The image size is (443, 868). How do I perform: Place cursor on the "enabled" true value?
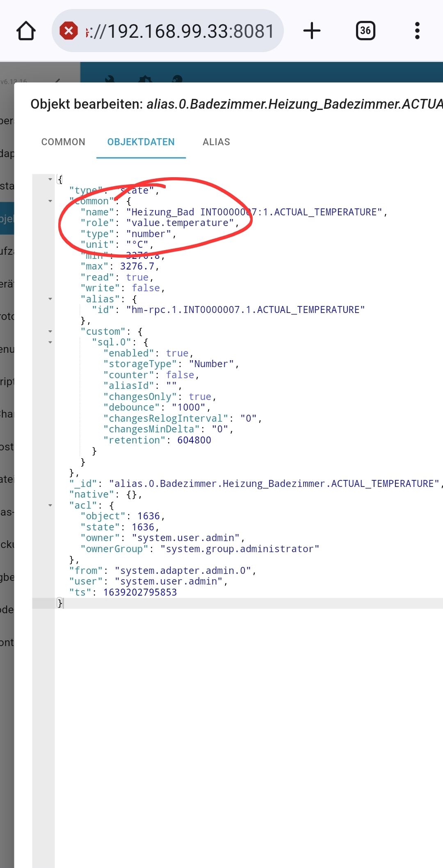click(177, 353)
